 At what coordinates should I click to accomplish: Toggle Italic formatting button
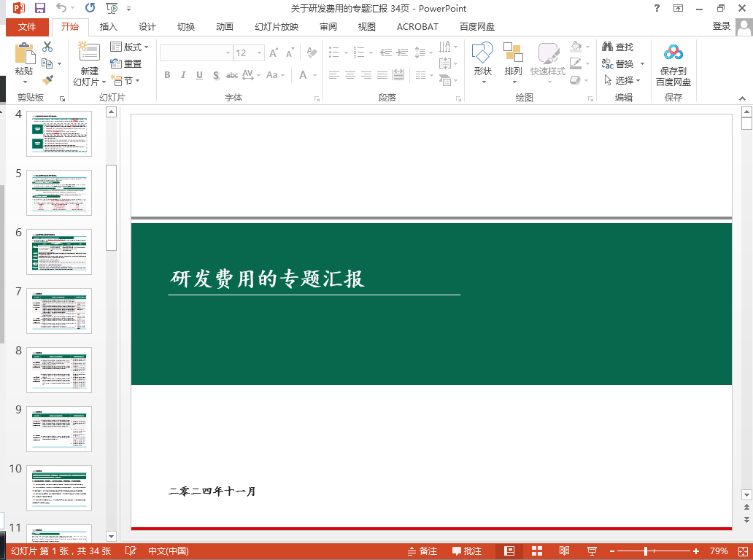[183, 75]
